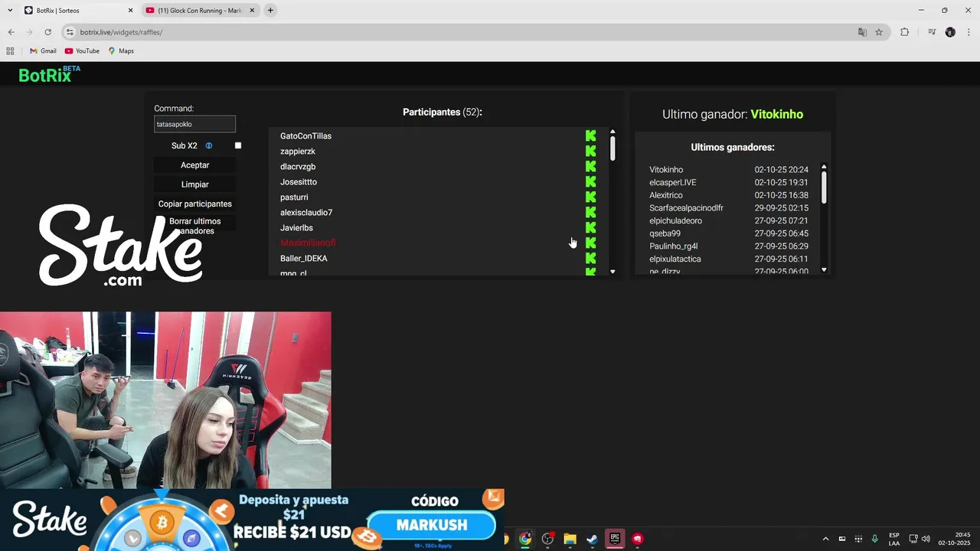
Task: Close the BotRix | Sorteos tab
Action: click(130, 11)
